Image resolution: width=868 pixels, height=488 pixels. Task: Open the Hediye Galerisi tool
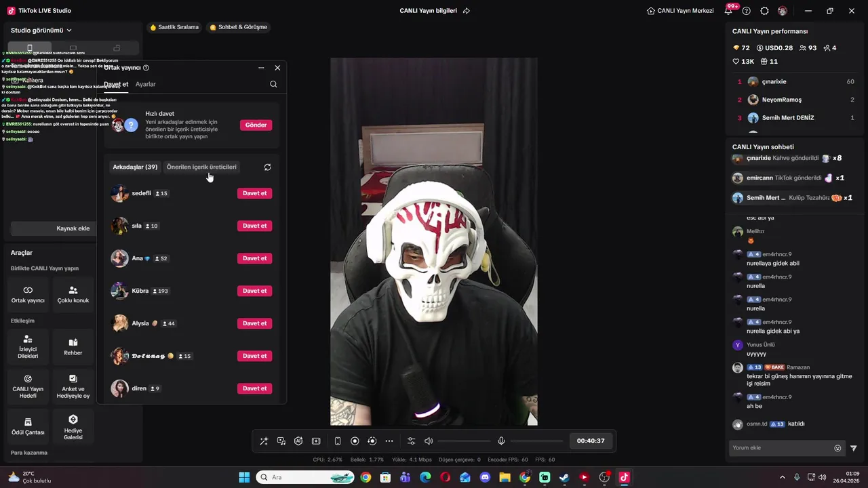pos(73,427)
